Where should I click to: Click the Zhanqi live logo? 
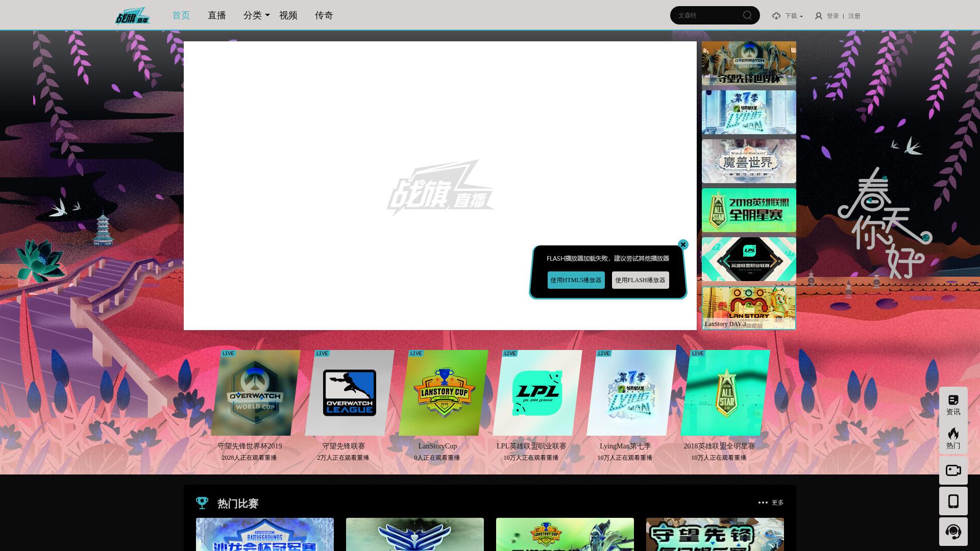tap(132, 16)
